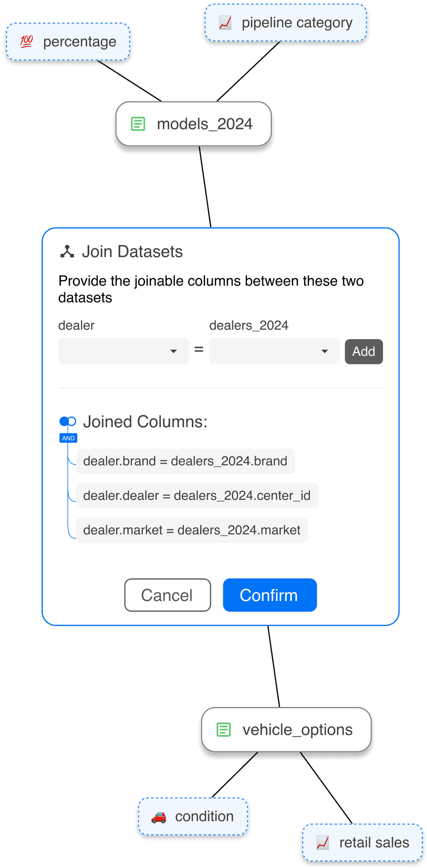
Task: Click the Join Datasets merge icon
Action: [67, 252]
